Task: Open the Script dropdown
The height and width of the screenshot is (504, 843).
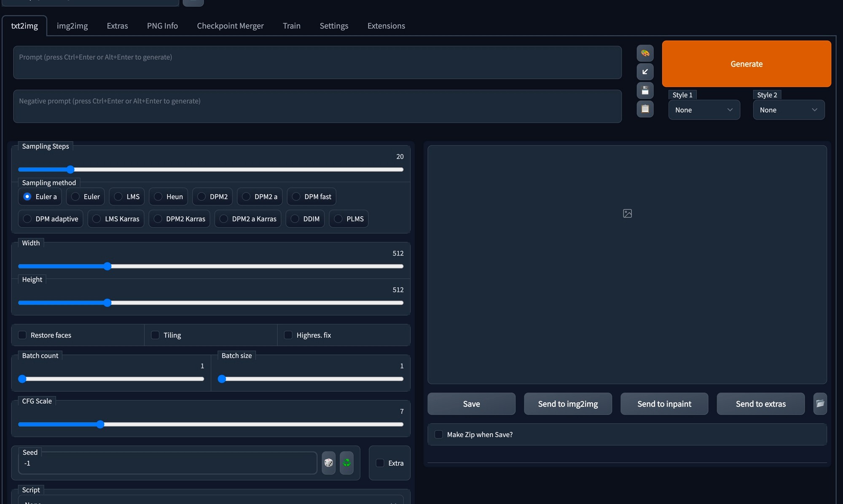Action: 211,500
